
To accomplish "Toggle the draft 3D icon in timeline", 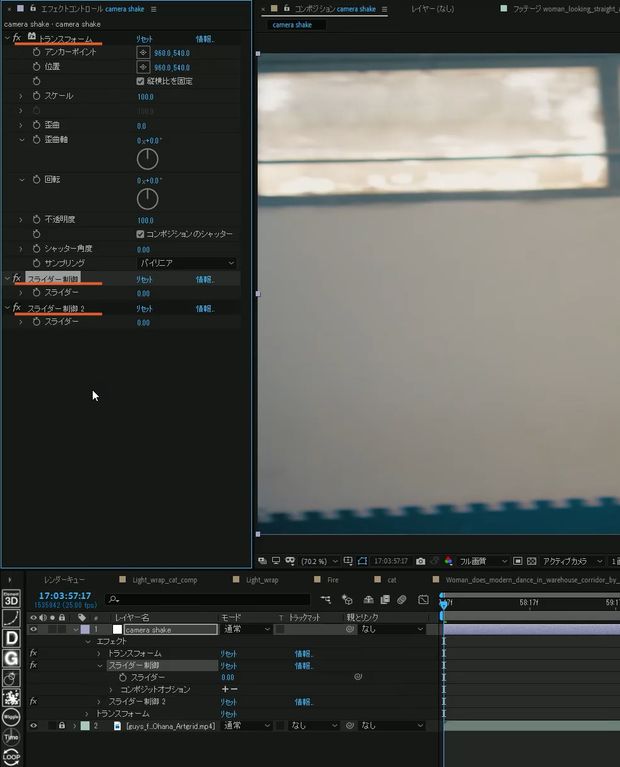I will (347, 599).
